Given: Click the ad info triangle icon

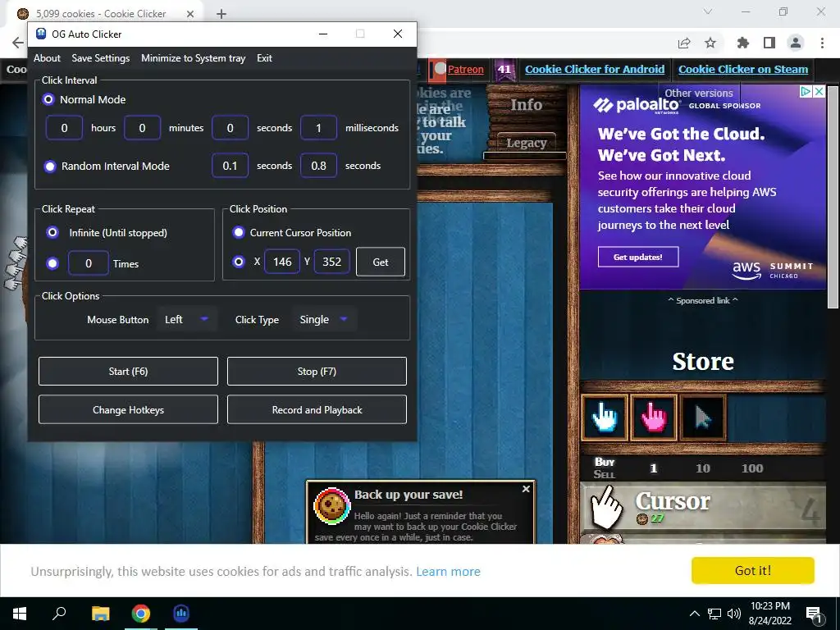Looking at the screenshot, I should [806, 92].
